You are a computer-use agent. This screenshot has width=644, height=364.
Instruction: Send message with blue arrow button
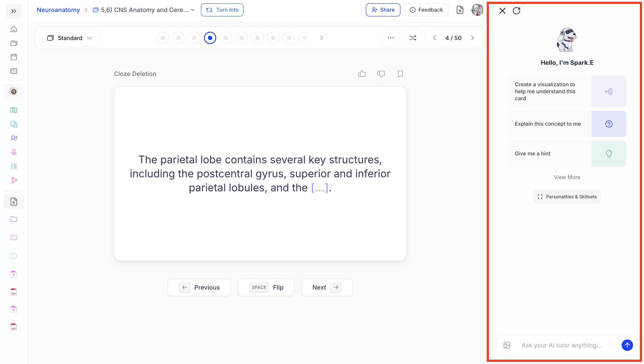[627, 345]
